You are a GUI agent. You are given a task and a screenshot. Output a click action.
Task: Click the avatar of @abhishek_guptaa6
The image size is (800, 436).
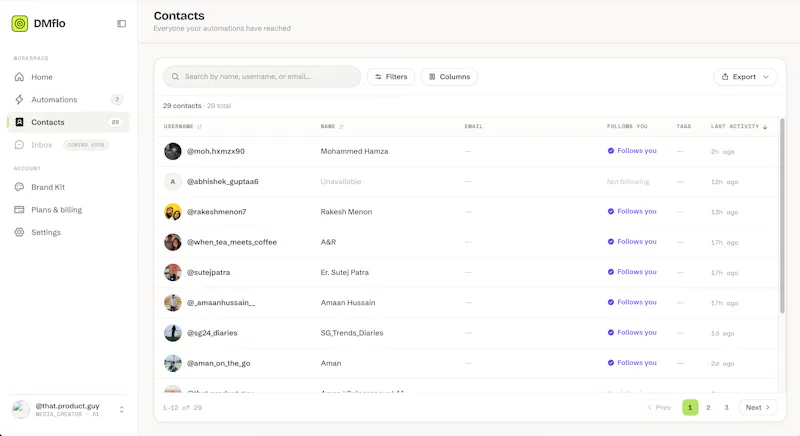pyautogui.click(x=172, y=182)
